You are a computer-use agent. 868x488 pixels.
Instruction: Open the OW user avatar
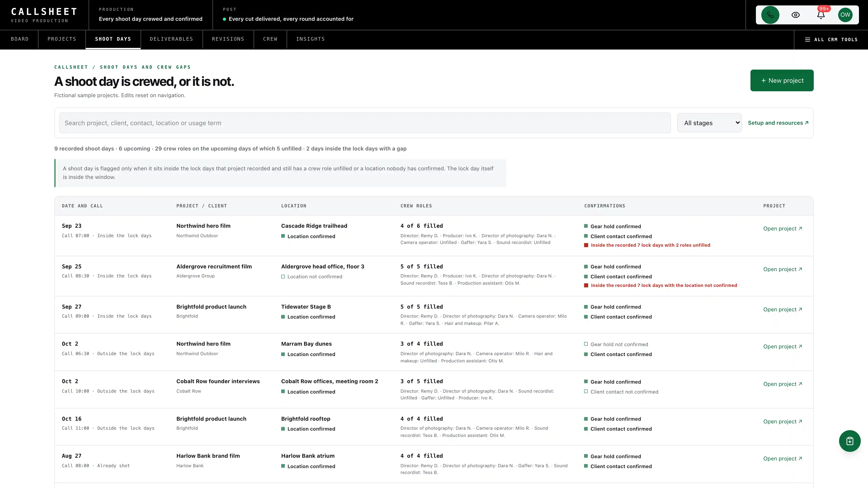[x=845, y=15]
